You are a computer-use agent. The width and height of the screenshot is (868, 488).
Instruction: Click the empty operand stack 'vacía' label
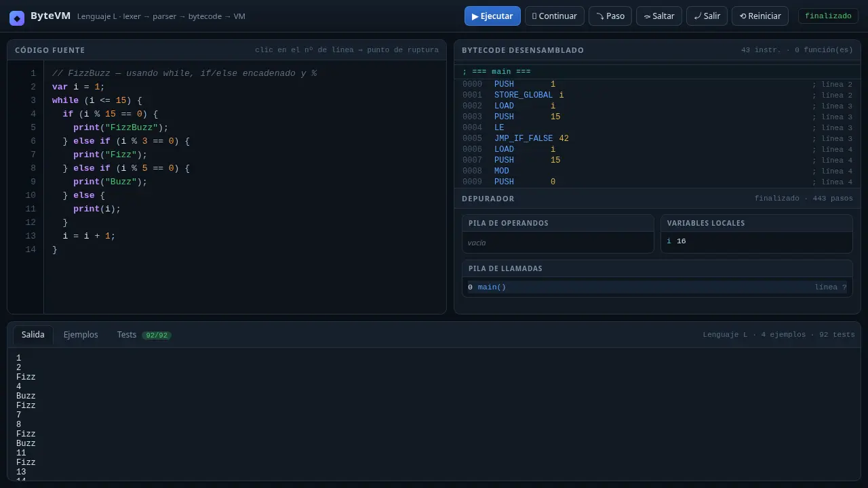(x=477, y=243)
